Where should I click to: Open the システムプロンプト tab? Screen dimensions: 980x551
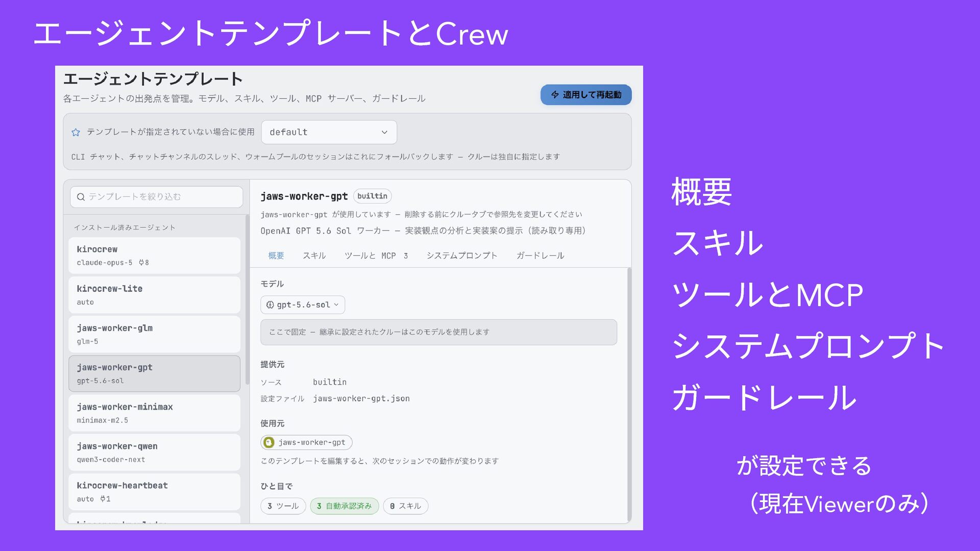(462, 256)
